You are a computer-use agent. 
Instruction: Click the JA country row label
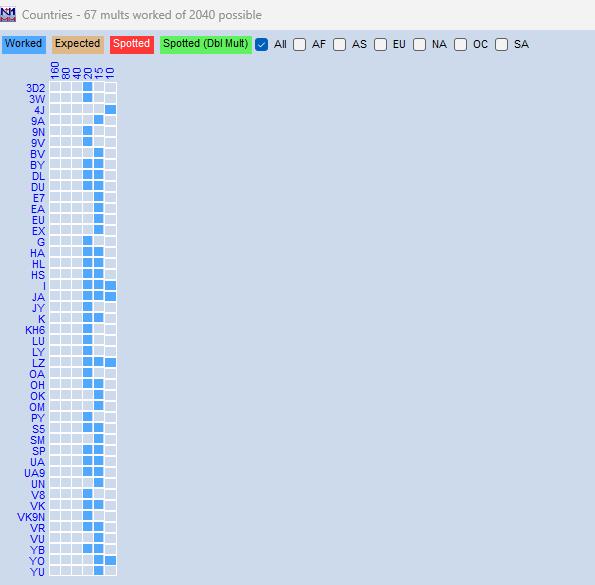38,297
